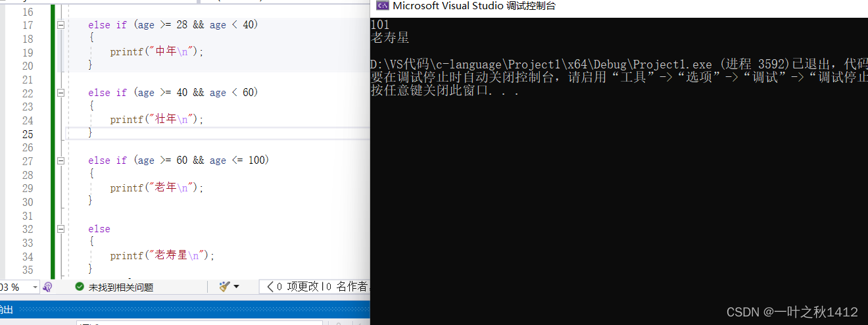Click the IntelliCode brain icon

(47, 287)
